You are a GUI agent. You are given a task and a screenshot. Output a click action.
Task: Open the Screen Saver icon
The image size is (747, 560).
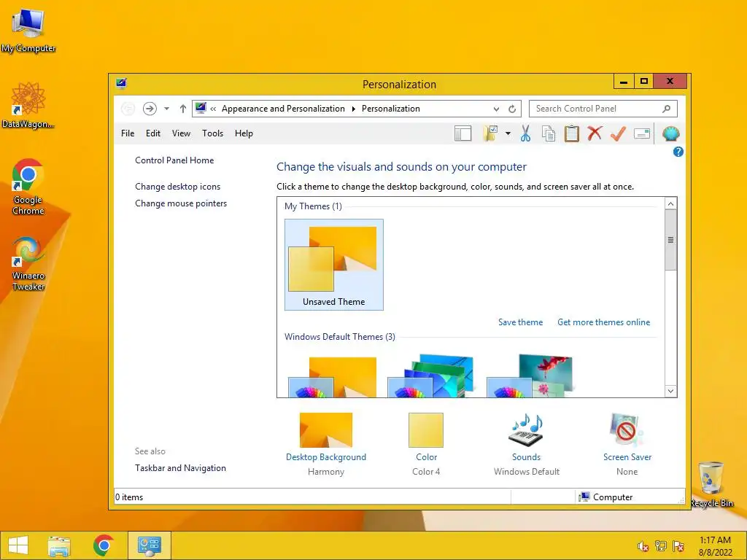pyautogui.click(x=627, y=430)
